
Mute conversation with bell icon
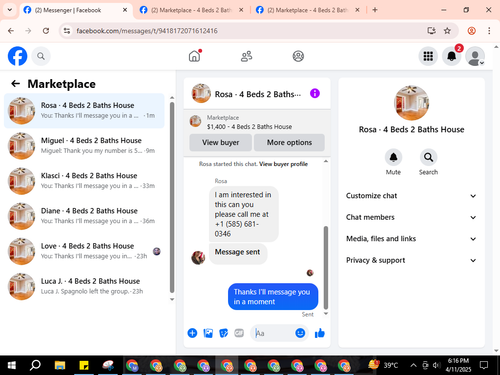(393, 157)
